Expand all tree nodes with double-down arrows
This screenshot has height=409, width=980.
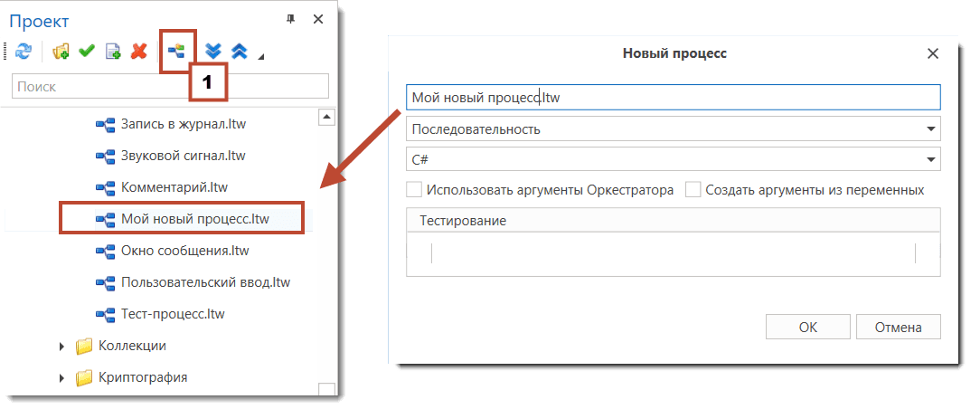(213, 52)
